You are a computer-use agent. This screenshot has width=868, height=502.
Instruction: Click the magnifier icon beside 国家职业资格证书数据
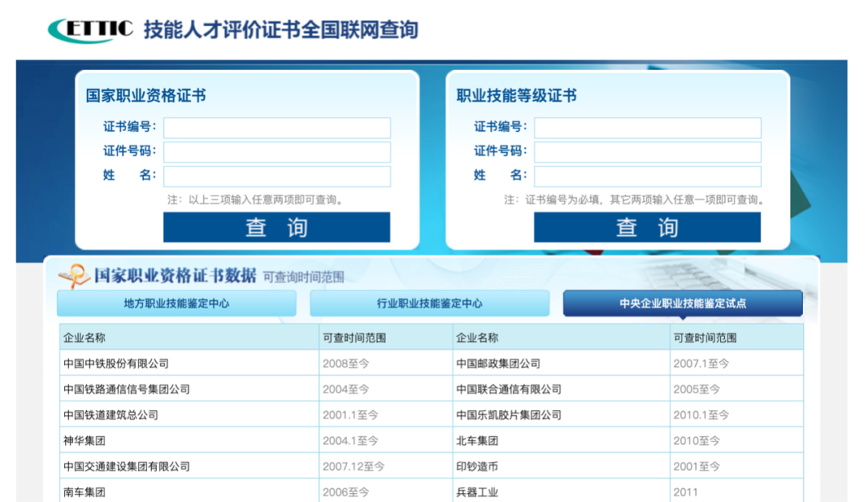pyautogui.click(x=74, y=276)
